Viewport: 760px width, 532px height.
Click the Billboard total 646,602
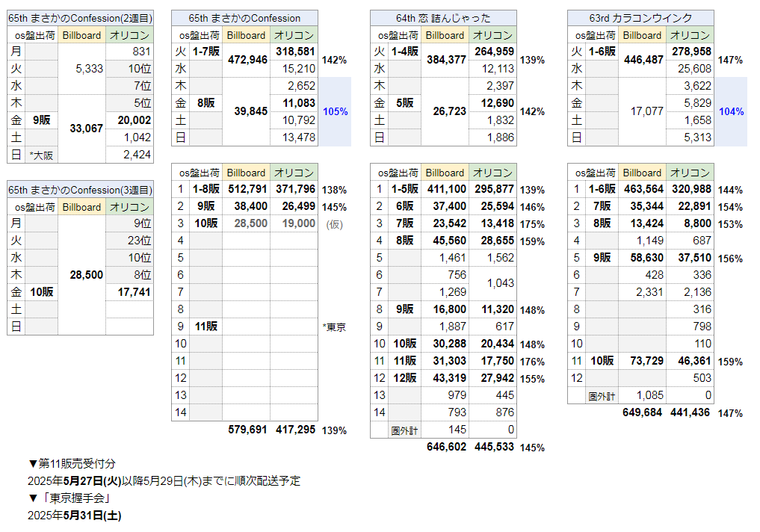pyautogui.click(x=446, y=447)
